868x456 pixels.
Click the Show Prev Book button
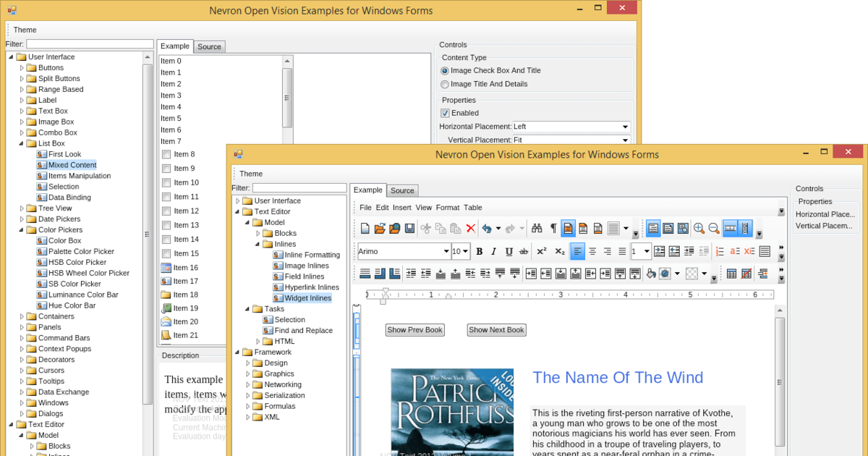pos(414,330)
